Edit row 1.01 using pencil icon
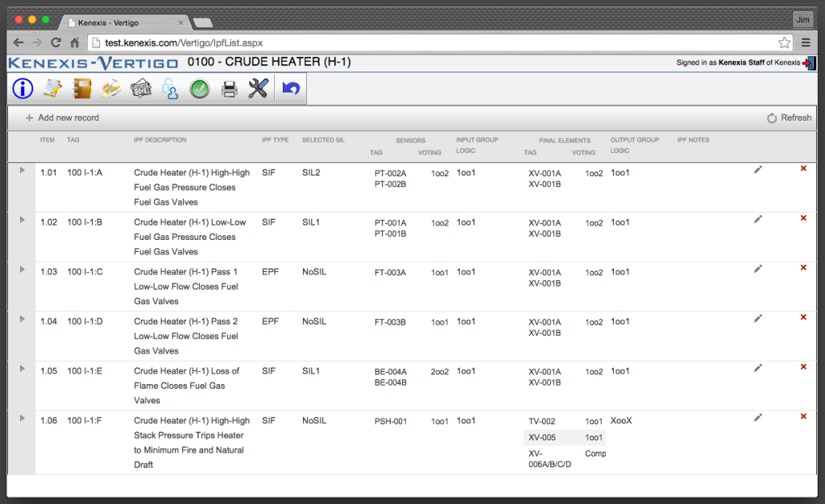 click(757, 169)
